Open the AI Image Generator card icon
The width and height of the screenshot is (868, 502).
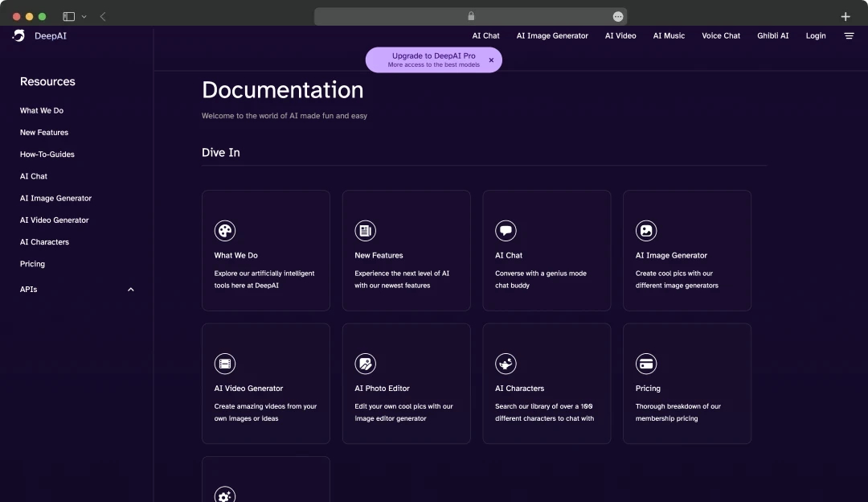click(x=646, y=230)
